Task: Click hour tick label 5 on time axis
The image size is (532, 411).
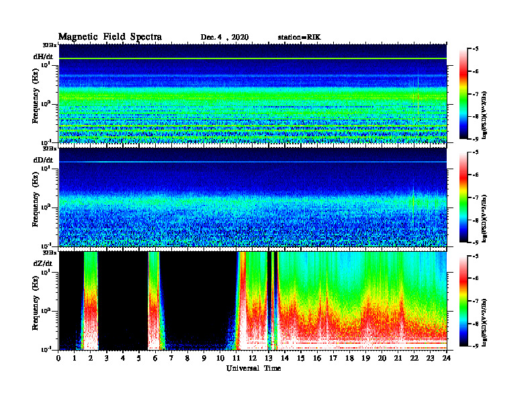Action: 140,359
